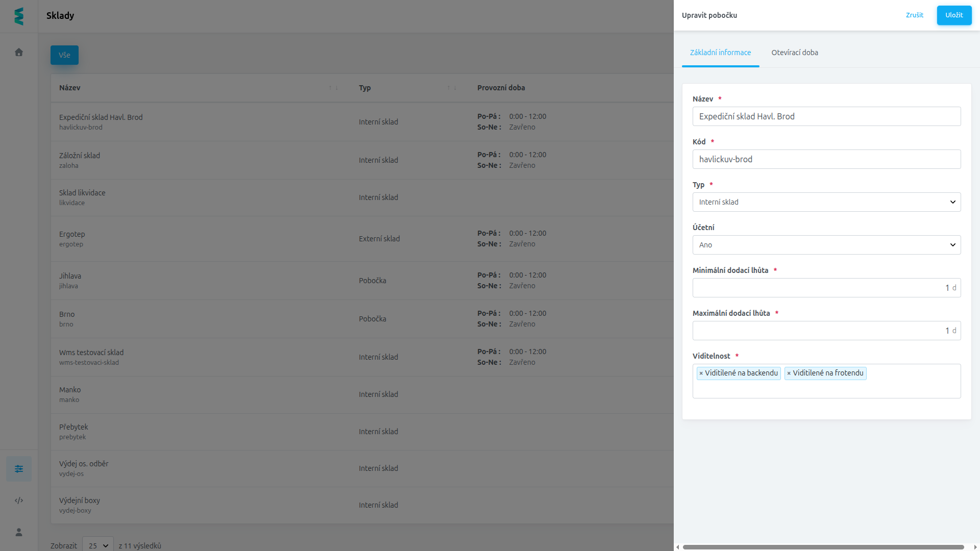This screenshot has height=551, width=980.
Task: Change the Zobrazit page size dropdown
Action: pyautogui.click(x=98, y=545)
